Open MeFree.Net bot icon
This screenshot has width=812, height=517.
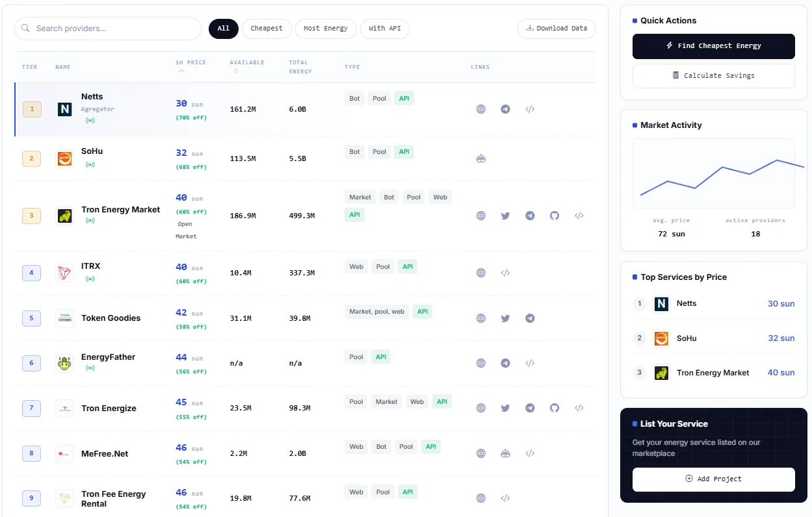(505, 453)
